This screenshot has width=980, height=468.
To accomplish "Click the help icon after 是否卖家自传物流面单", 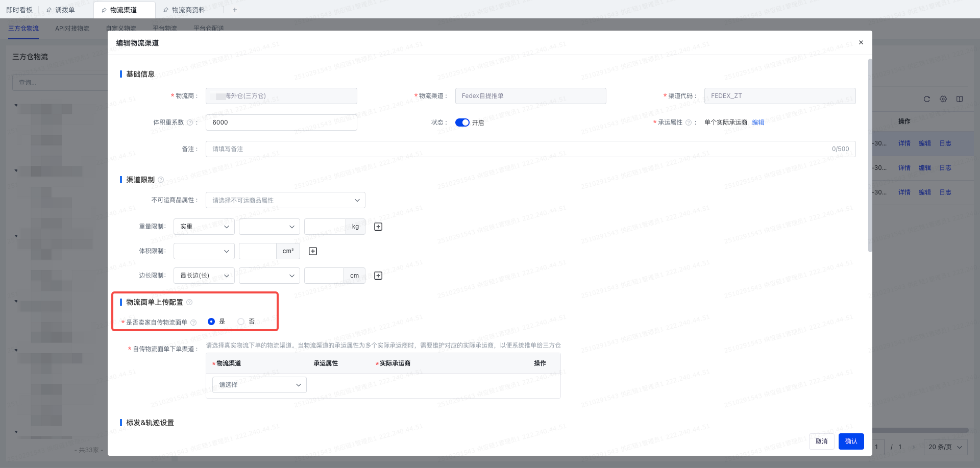I will click(x=193, y=323).
